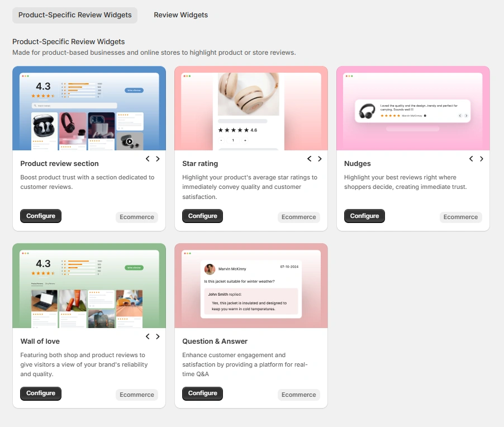The image size is (504, 427).
Task: Click the plus icon on the quantity stepper
Action: [245, 140]
